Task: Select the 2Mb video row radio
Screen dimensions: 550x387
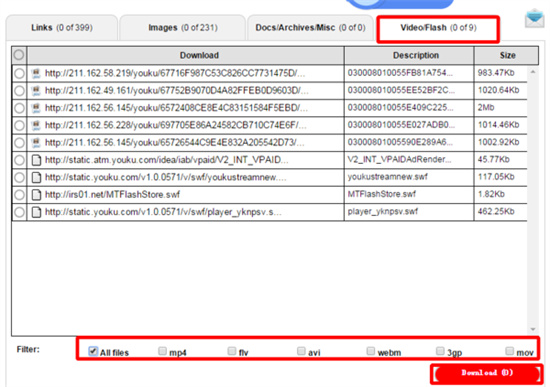Action: pyautogui.click(x=19, y=108)
